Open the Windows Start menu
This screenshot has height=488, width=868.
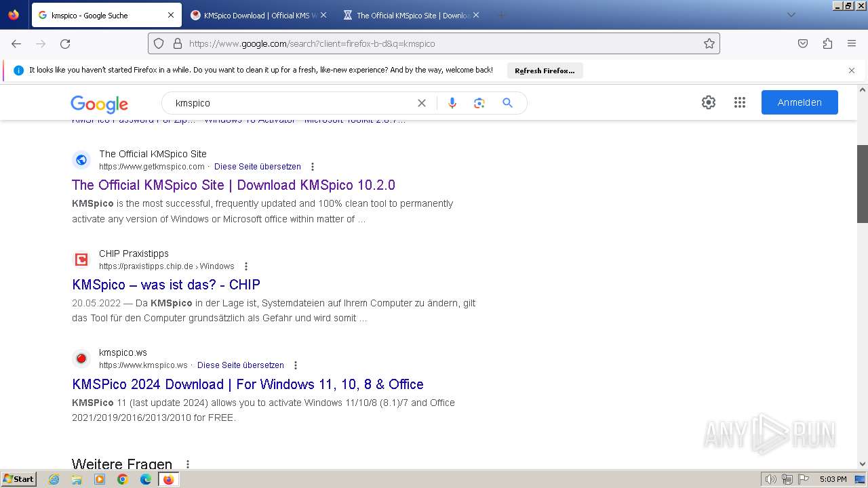[x=18, y=479]
